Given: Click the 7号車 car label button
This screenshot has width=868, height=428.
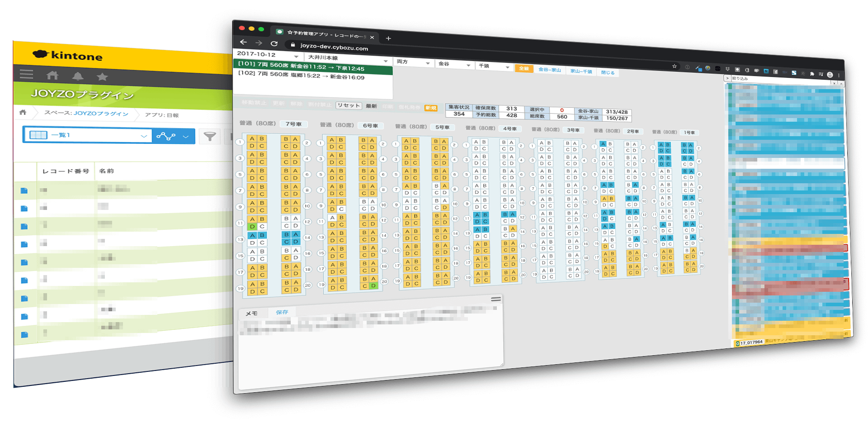Looking at the screenshot, I should click(293, 124).
